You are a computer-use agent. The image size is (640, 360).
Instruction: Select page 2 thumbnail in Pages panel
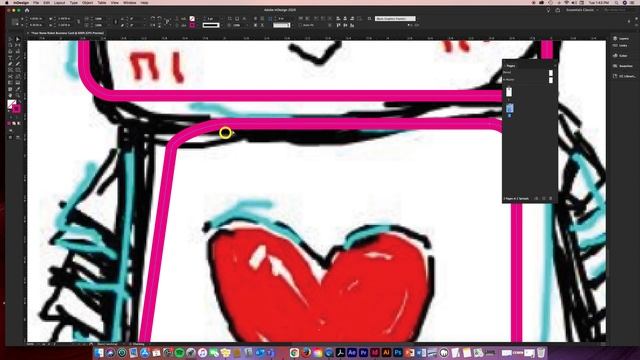click(x=510, y=108)
